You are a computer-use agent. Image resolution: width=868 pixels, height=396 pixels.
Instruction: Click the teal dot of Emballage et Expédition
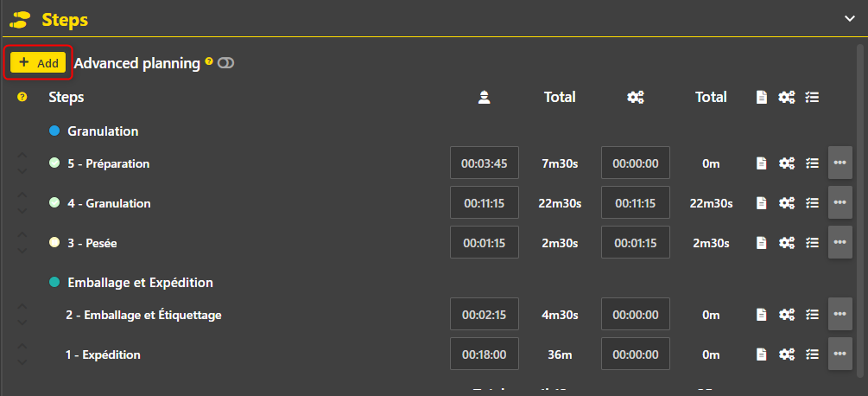(x=54, y=283)
